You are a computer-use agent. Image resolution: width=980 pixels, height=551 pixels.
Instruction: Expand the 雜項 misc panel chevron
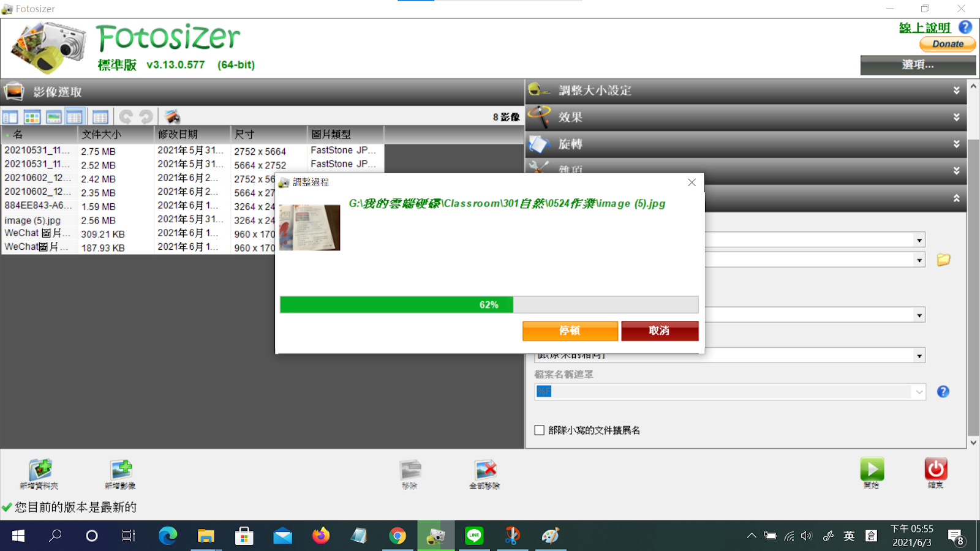click(956, 171)
